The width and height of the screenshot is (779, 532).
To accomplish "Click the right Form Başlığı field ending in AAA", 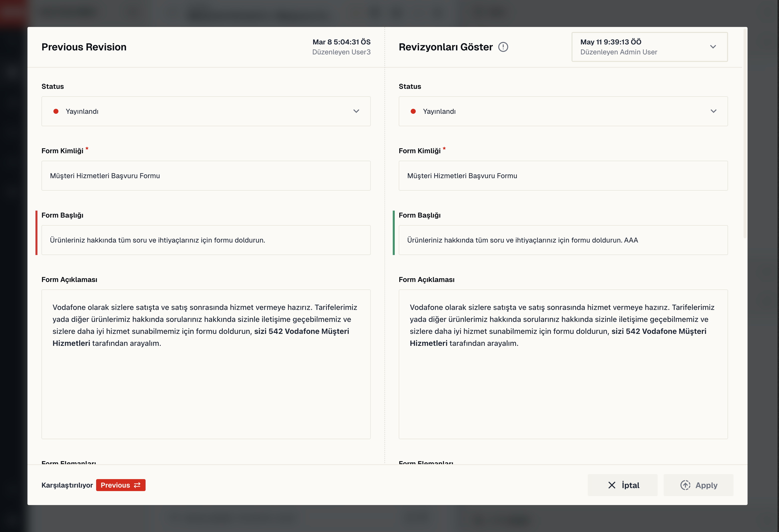I will pos(563,240).
